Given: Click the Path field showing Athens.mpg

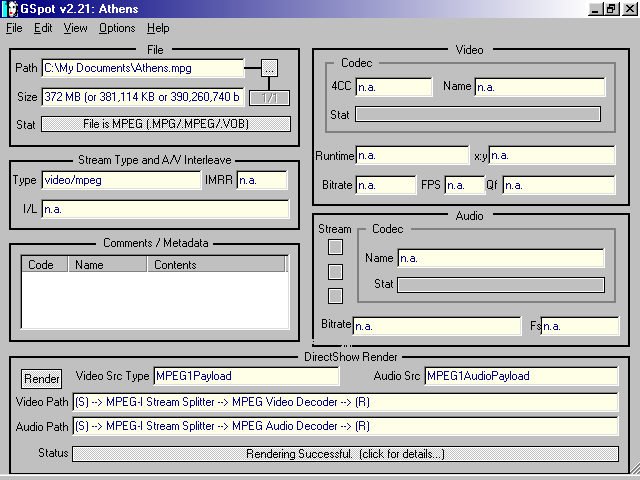Looking at the screenshot, I should [x=143, y=68].
